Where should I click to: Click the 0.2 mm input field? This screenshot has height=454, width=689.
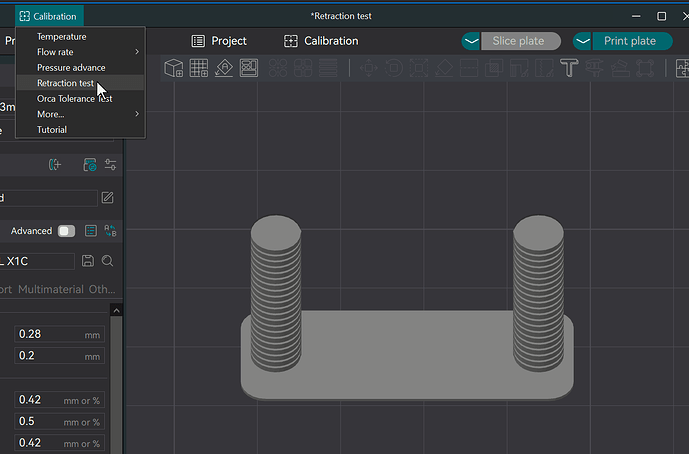tap(59, 356)
